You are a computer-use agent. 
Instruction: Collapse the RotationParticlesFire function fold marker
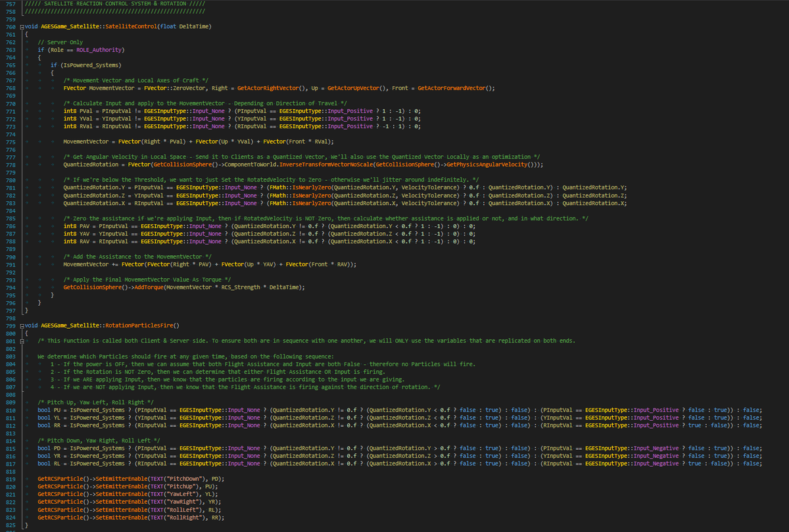pyautogui.click(x=20, y=325)
